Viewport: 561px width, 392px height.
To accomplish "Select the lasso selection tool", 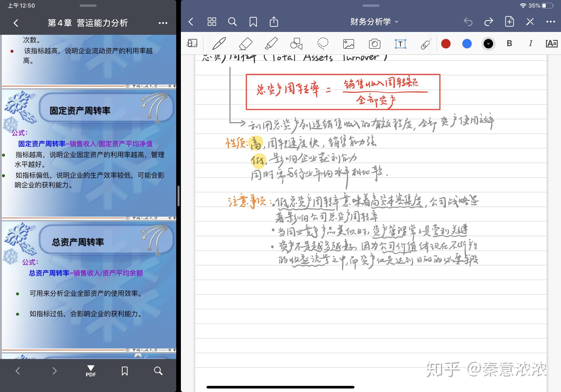I will [323, 44].
